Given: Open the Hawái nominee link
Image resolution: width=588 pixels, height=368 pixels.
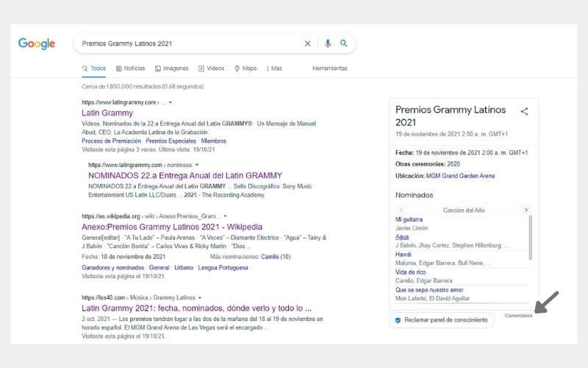Looking at the screenshot, I should click(403, 254).
